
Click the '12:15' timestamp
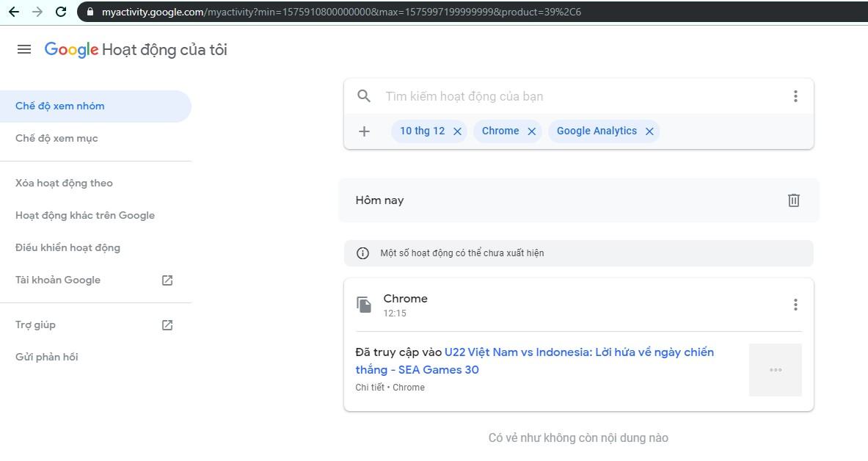(x=395, y=313)
